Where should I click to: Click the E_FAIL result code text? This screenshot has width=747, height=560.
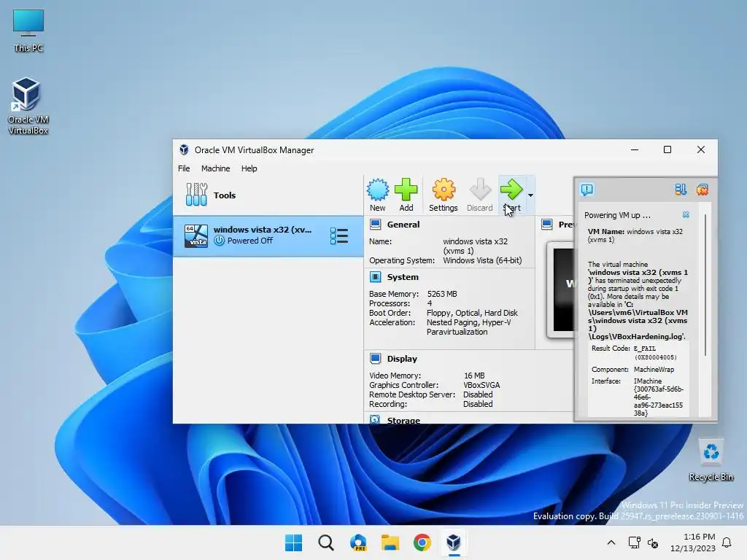tap(645, 349)
